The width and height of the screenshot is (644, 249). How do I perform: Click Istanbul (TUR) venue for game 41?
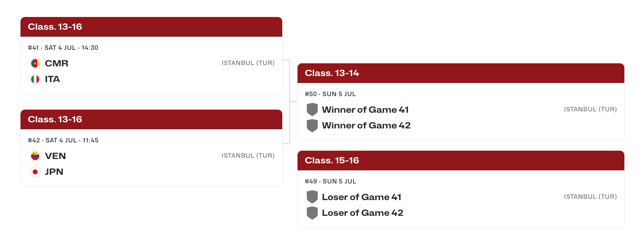tap(248, 63)
